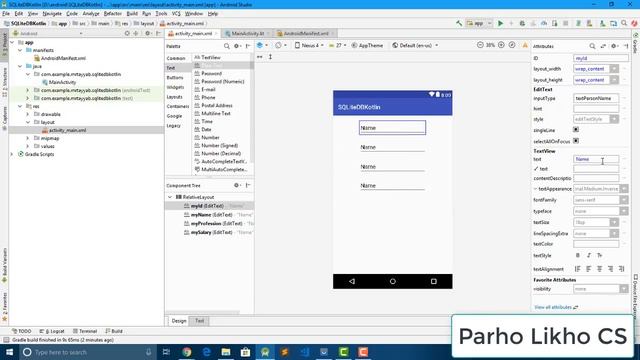
Task: Open the Logcat tool window button
Action: click(52, 331)
